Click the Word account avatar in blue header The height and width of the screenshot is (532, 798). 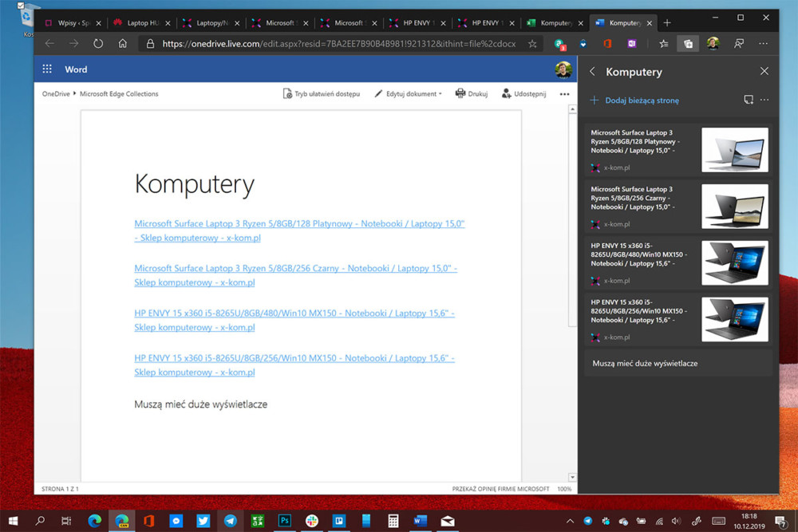(563, 69)
